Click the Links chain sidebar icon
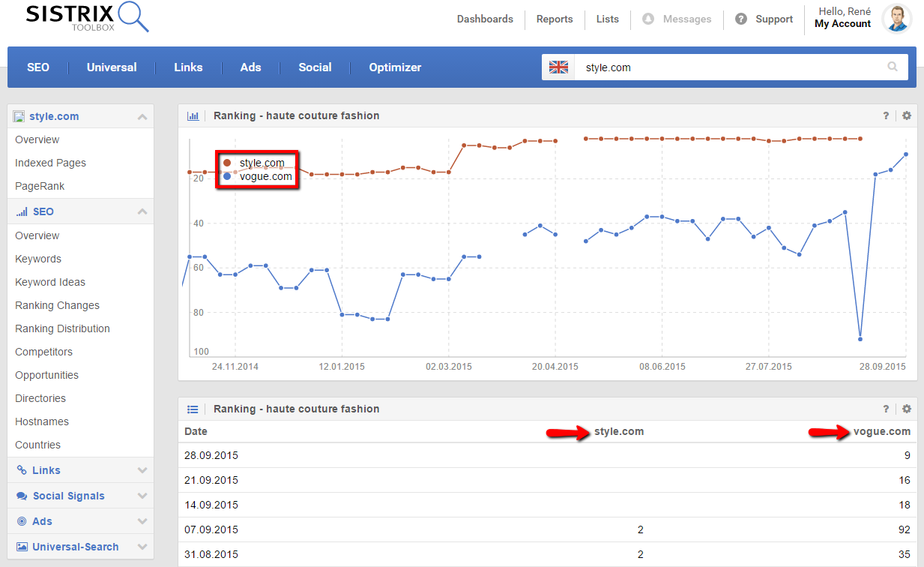Image resolution: width=924 pixels, height=567 pixels. (x=22, y=470)
